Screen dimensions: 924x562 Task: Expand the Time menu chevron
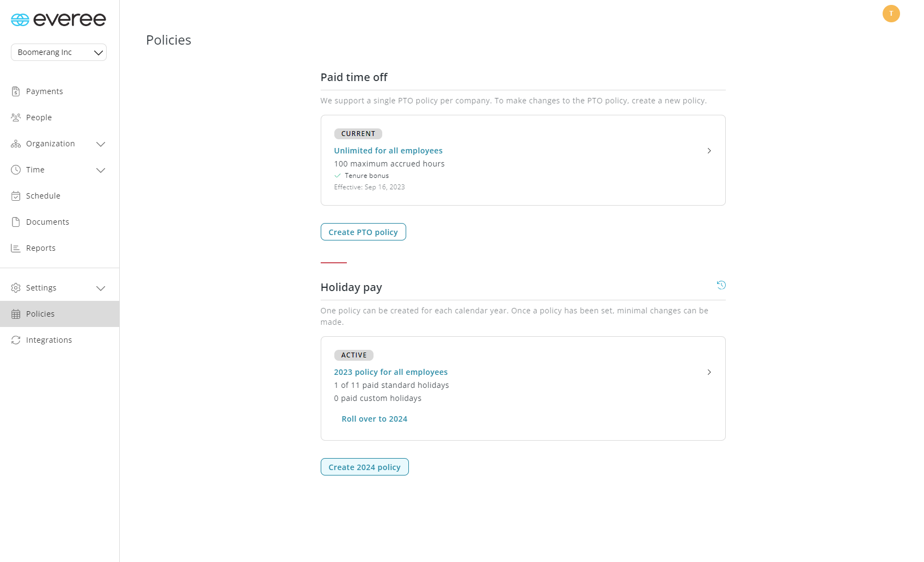point(101,170)
